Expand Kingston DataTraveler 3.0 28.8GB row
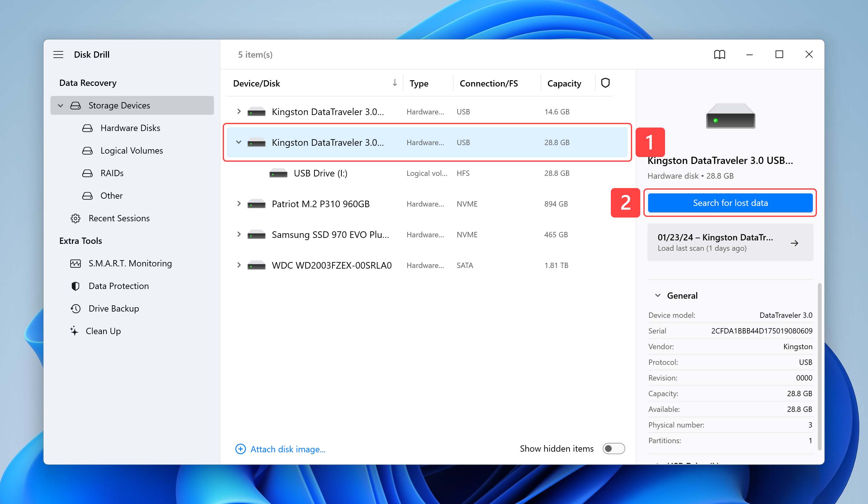The image size is (868, 504). click(238, 142)
